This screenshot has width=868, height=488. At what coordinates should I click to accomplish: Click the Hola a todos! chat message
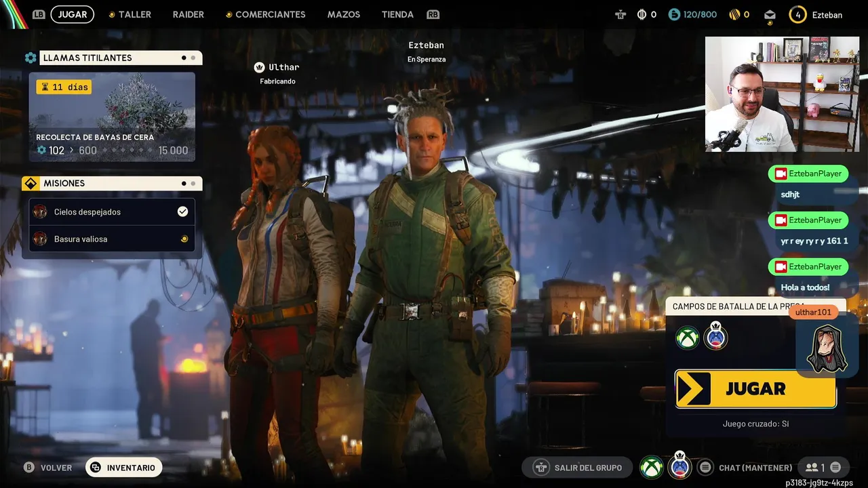(x=805, y=287)
